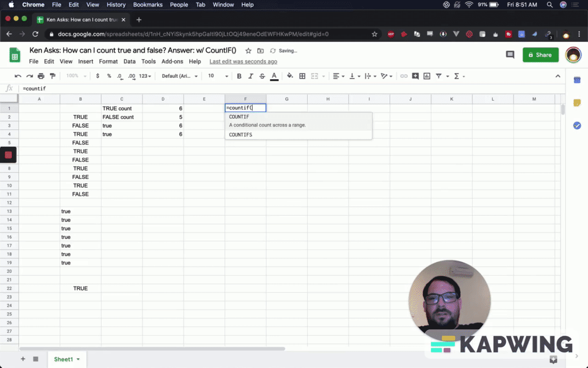Screen dimensions: 588x368
Task: Open Keep notes in side panel
Action: click(577, 103)
